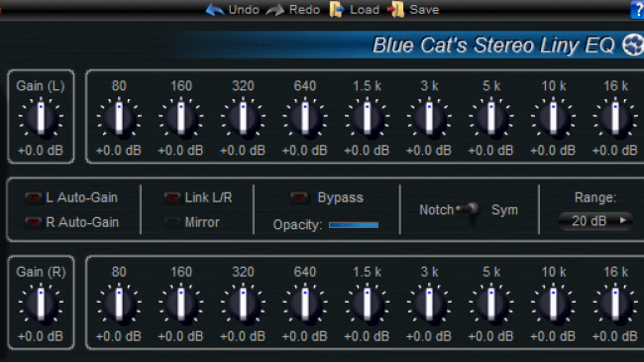Image resolution: width=644 pixels, height=362 pixels.
Task: Click the Load text button
Action: click(365, 10)
